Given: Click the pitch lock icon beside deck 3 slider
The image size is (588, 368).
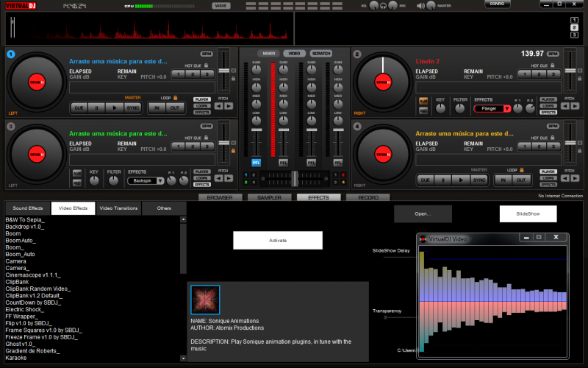Looking at the screenshot, I should 233,151.
